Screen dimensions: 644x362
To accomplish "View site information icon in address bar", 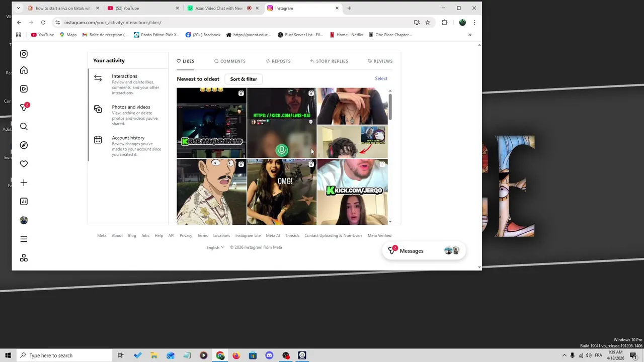I will pos(58,22).
